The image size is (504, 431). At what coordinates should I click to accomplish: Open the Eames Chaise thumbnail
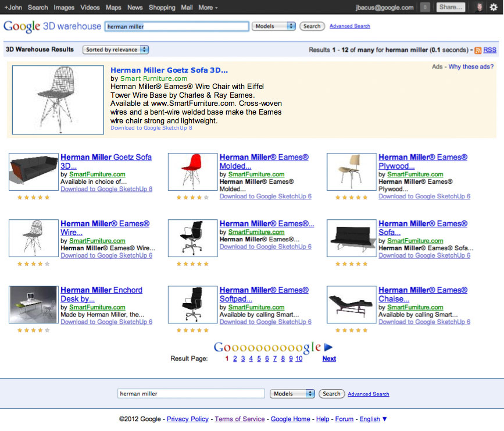351,305
